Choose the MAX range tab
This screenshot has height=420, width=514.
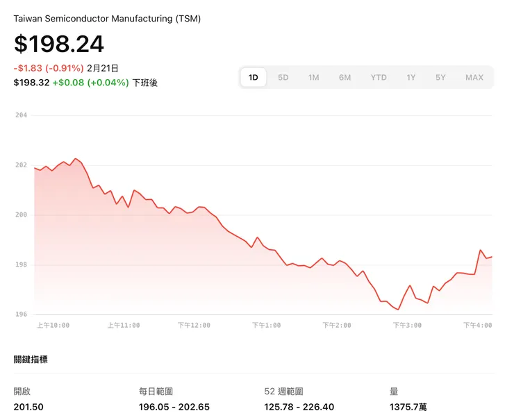[x=474, y=78]
